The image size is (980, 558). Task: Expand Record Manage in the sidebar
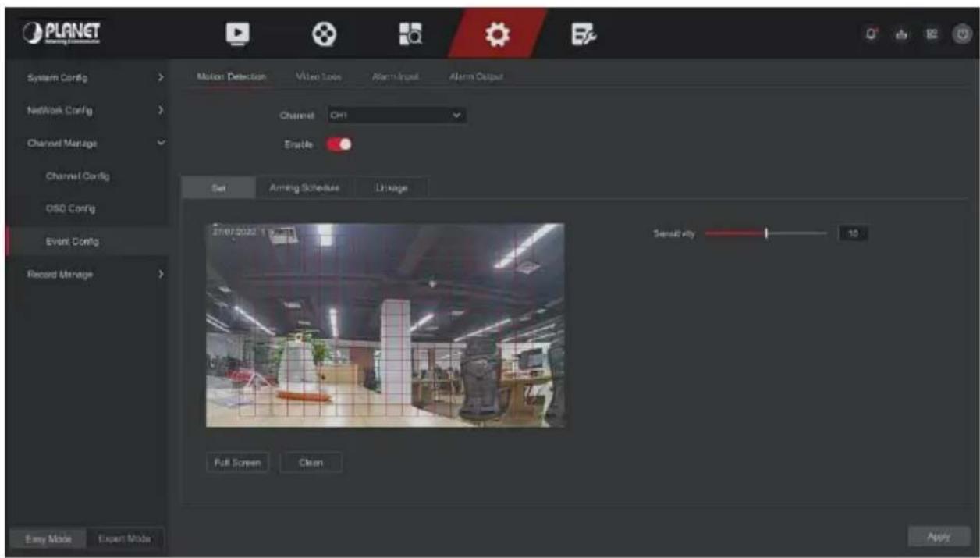click(87, 275)
